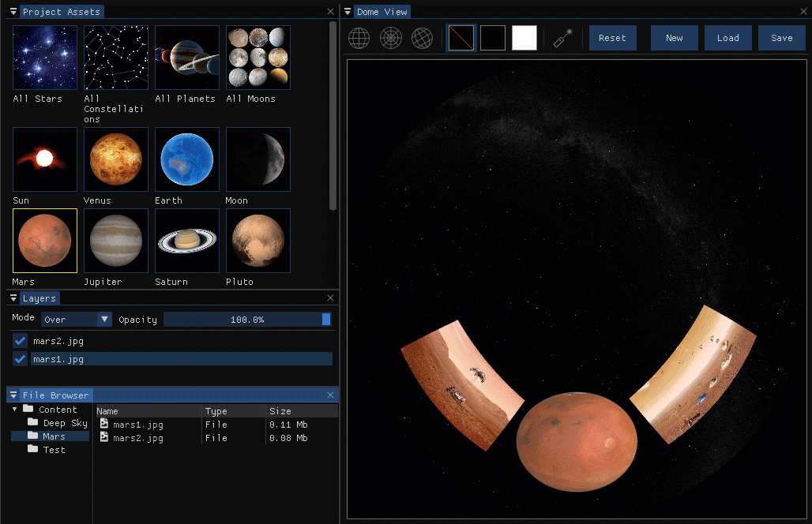Pick the white background swatch
Viewport: 812px width, 524px height.
[524, 39]
